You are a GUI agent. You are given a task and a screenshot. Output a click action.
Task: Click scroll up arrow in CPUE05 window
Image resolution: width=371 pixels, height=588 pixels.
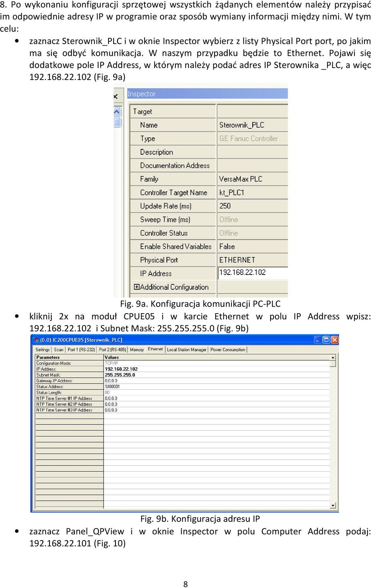coord(333,358)
